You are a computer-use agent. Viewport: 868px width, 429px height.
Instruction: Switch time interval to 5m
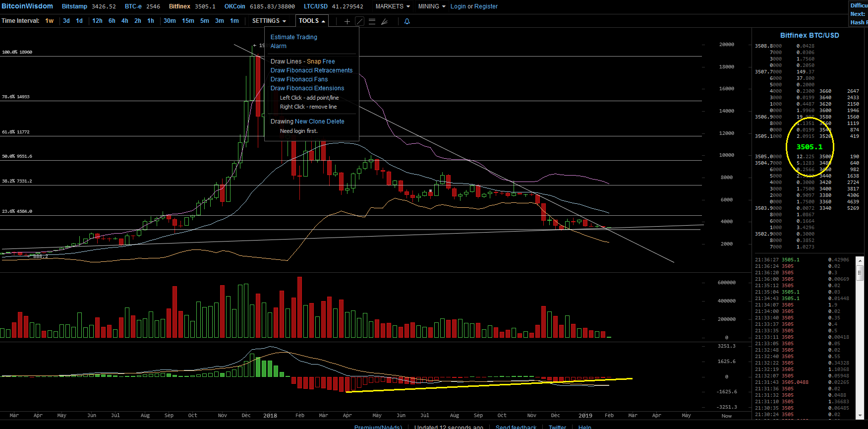click(x=205, y=21)
